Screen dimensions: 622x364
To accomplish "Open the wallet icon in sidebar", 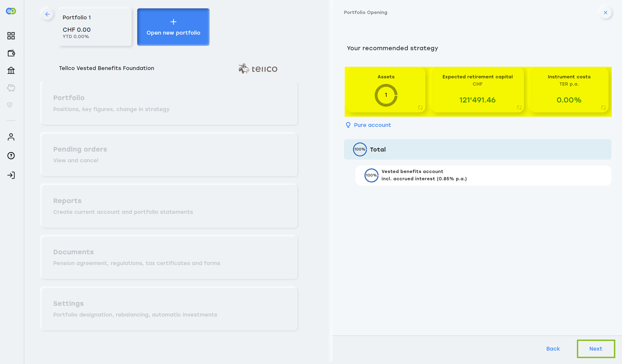I will point(11,53).
